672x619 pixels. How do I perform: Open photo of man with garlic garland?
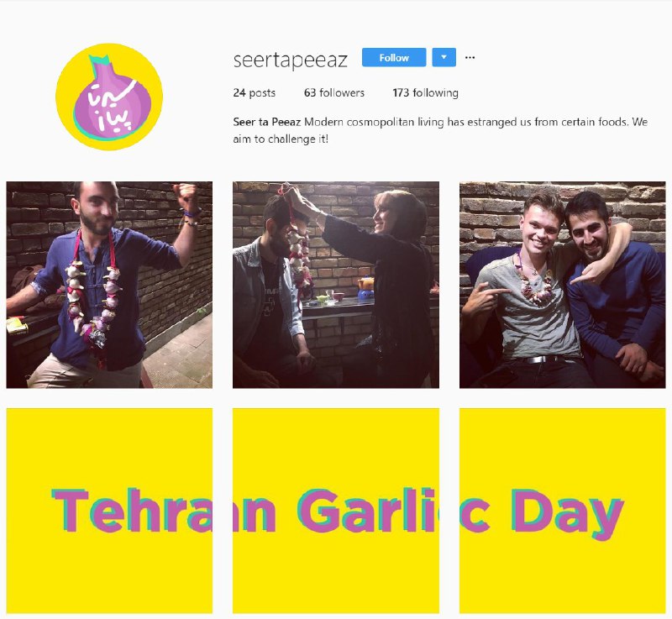(x=109, y=285)
